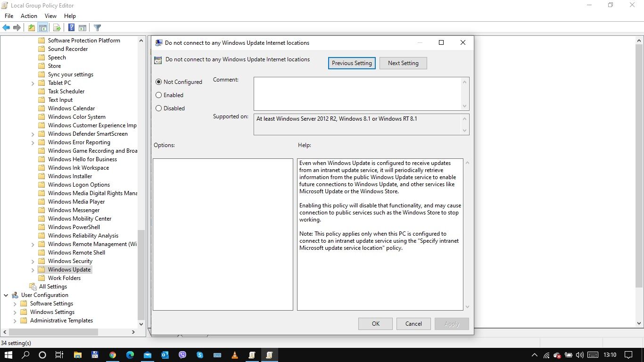Select the Windows Logon Options folder

tap(79, 185)
